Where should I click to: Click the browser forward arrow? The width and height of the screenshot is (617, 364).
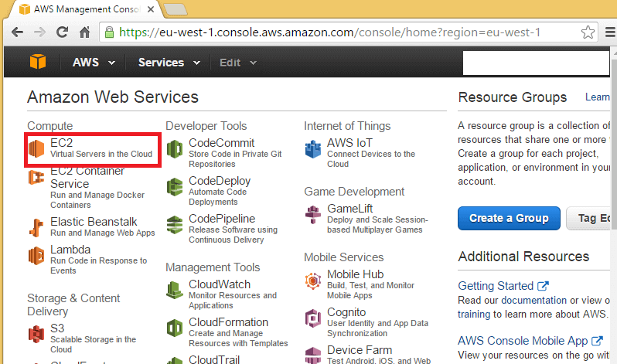point(39,32)
